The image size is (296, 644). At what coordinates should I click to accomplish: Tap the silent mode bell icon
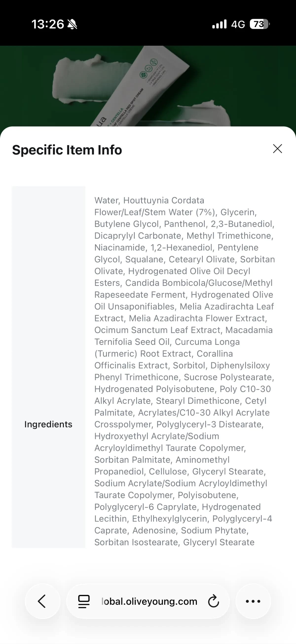click(72, 24)
